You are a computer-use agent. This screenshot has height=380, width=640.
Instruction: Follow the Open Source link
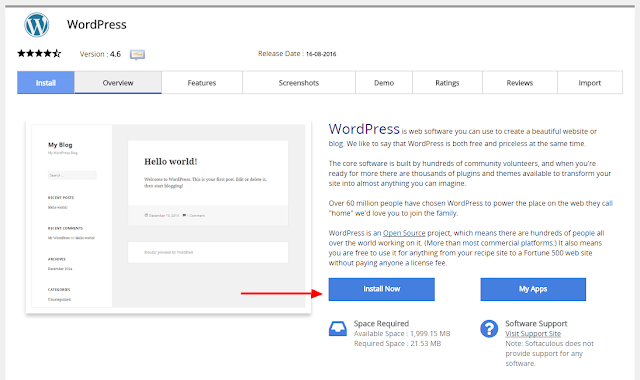click(404, 233)
